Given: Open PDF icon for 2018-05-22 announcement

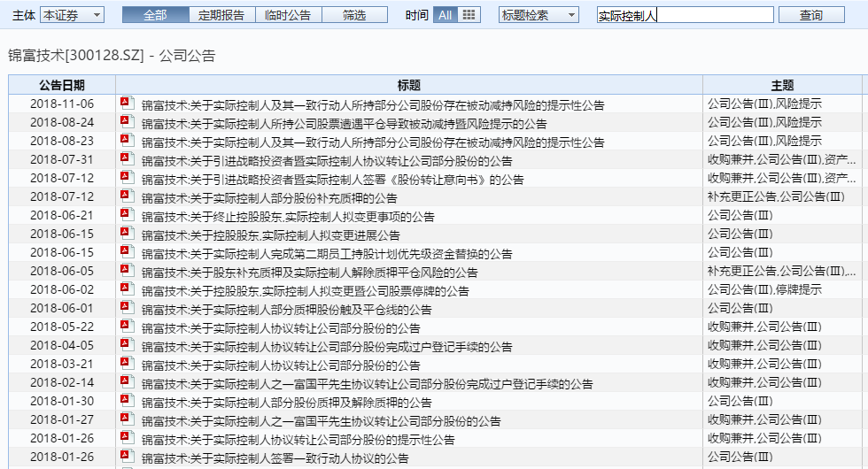Looking at the screenshot, I should tap(128, 326).
